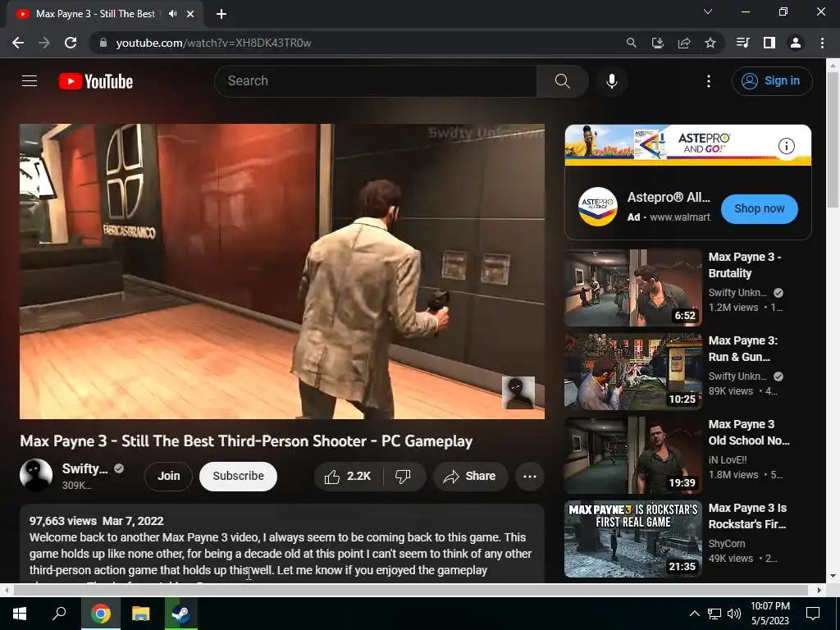The image size is (840, 630).
Task: Open File Explorer from the taskbar
Action: (140, 614)
